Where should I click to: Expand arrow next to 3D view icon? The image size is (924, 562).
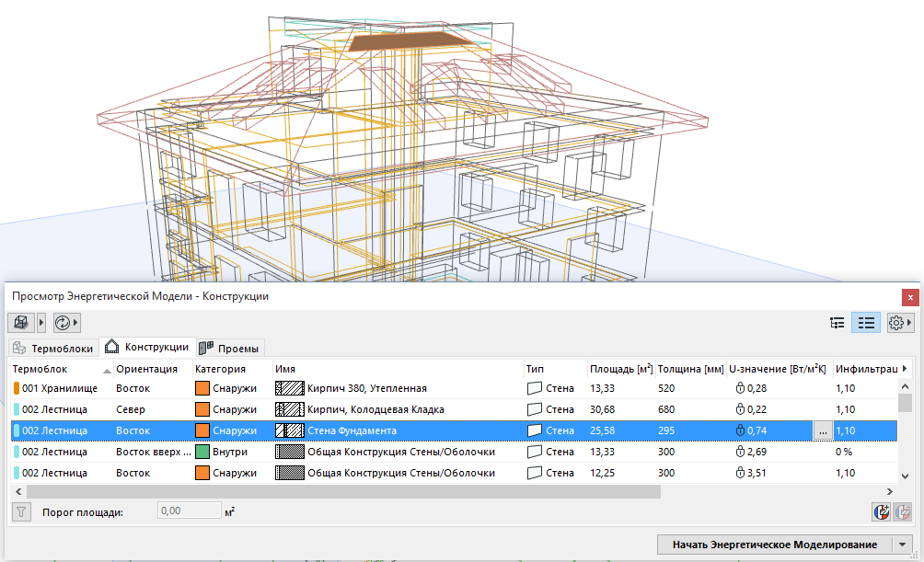coord(41,323)
